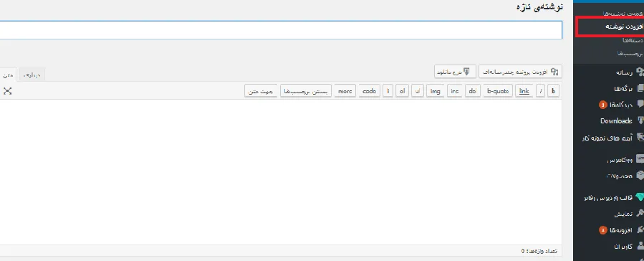
Task: Click the دیدگاه‌ها (Comments) sidebar icon
Action: 640,105
